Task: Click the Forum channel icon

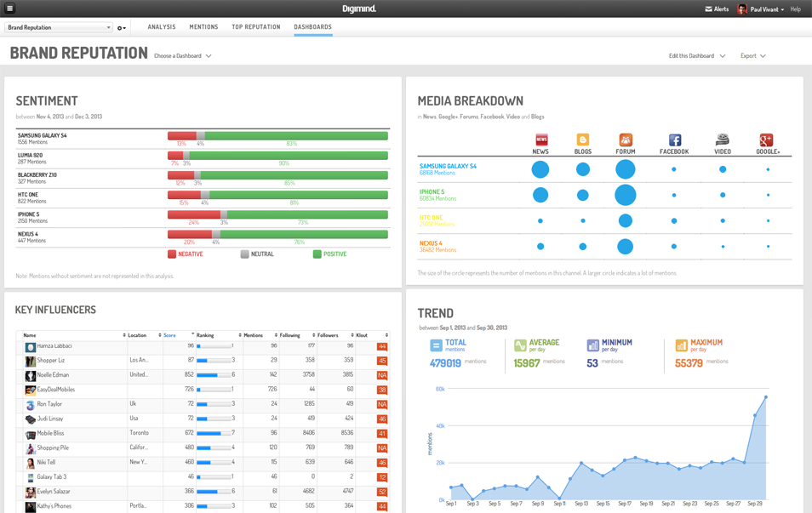Action: 626,140
